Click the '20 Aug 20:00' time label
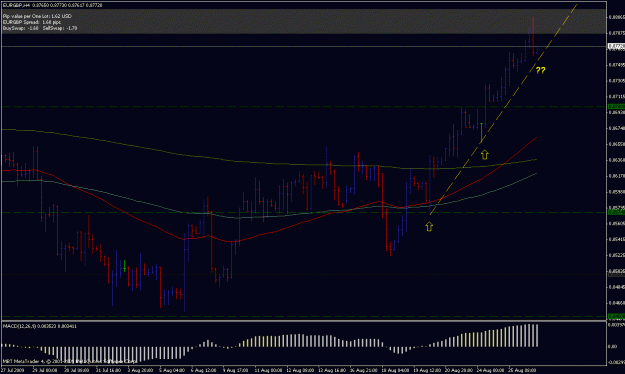This screenshot has width=625, height=374. pyautogui.click(x=458, y=370)
